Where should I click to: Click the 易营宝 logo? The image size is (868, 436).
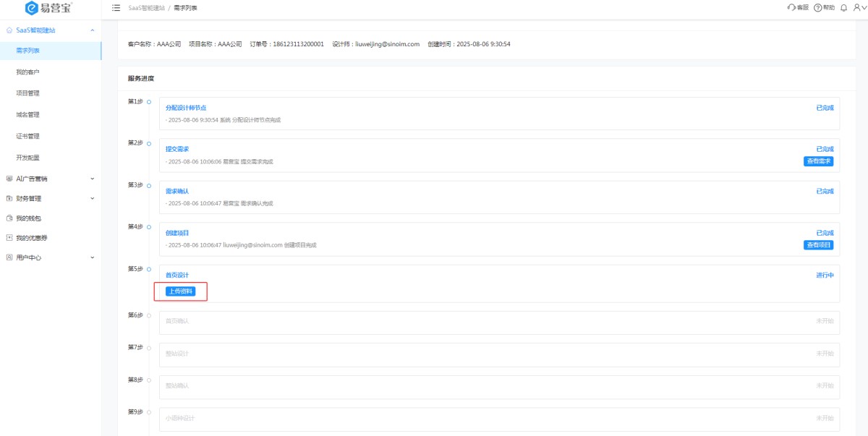point(48,8)
